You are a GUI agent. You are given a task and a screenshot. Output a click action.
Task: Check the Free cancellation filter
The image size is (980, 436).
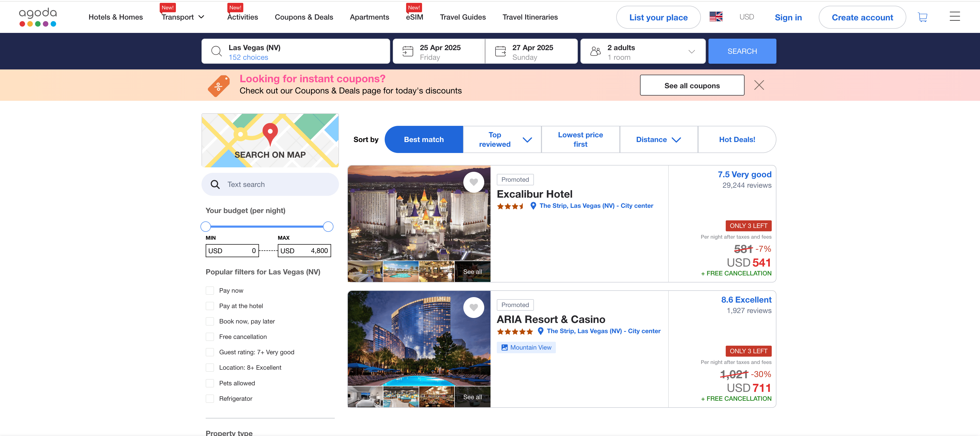[210, 337]
